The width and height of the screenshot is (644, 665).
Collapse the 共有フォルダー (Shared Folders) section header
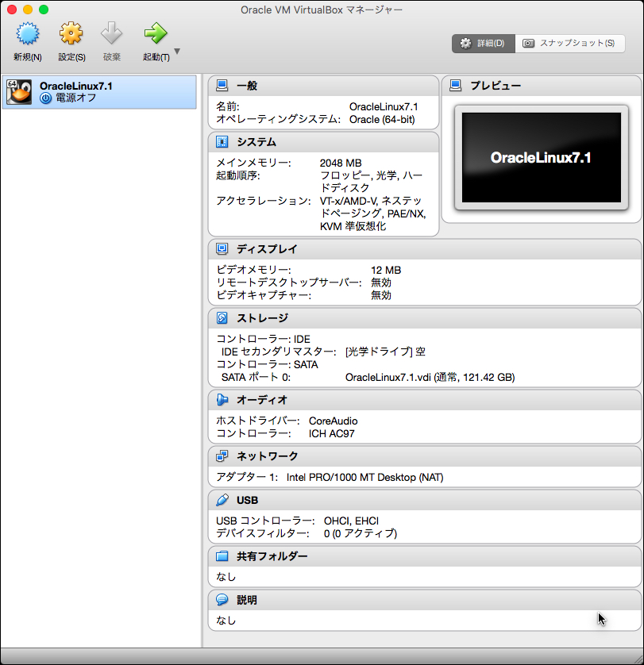pyautogui.click(x=272, y=556)
